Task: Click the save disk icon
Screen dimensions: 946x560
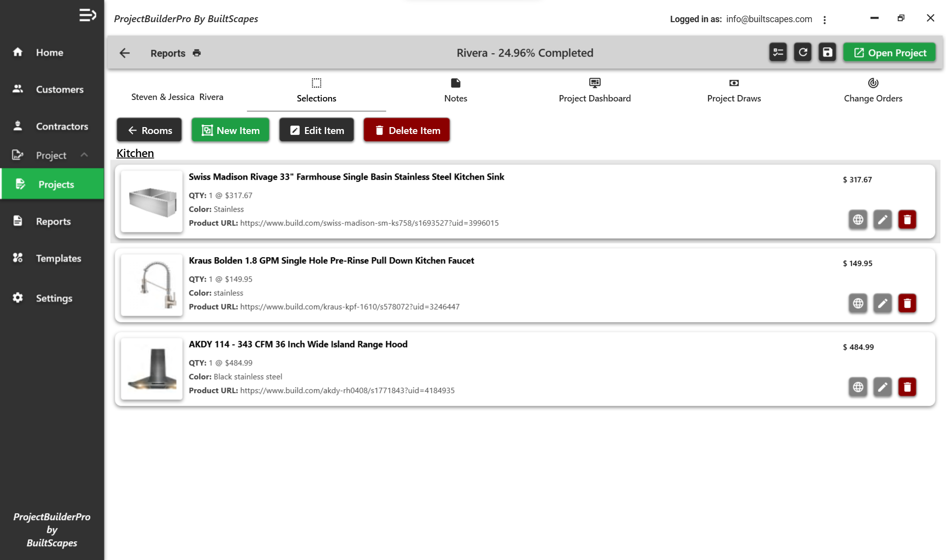Action: [827, 53]
